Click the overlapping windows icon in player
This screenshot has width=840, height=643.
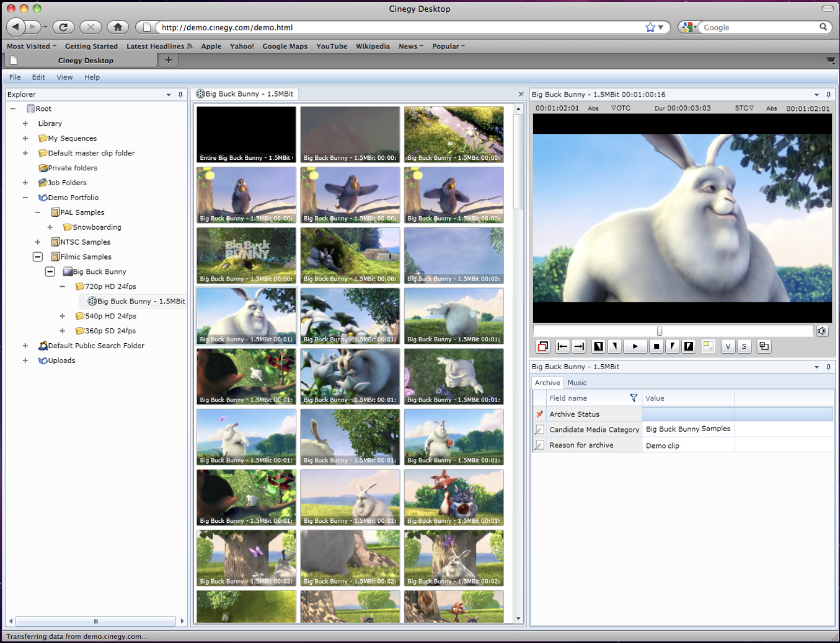764,346
